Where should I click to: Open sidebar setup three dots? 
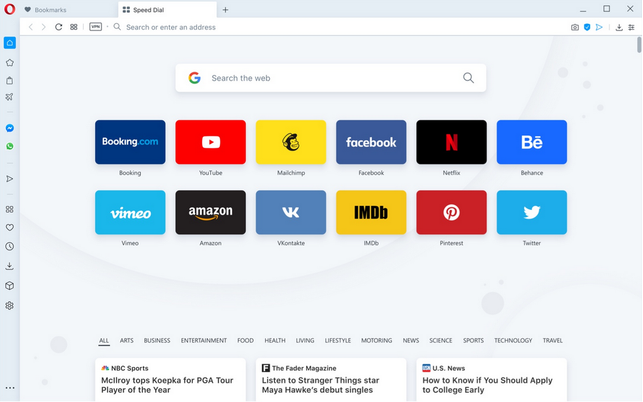(10, 388)
